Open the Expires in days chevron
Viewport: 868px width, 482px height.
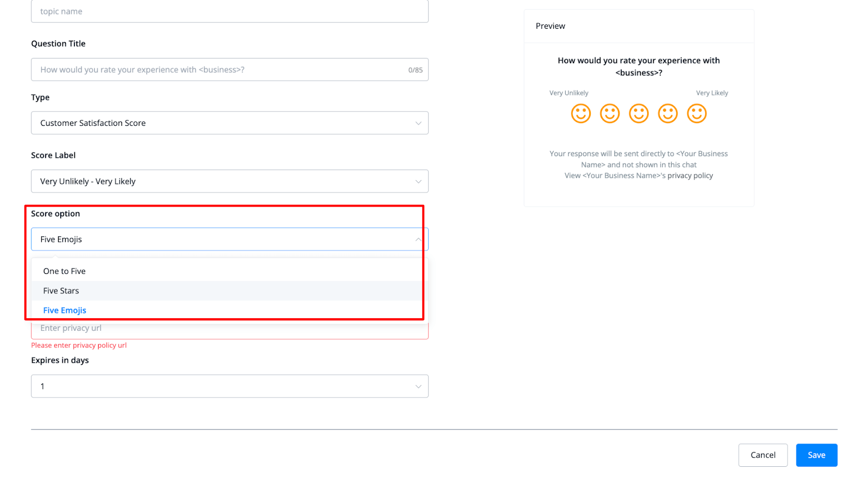coord(418,387)
